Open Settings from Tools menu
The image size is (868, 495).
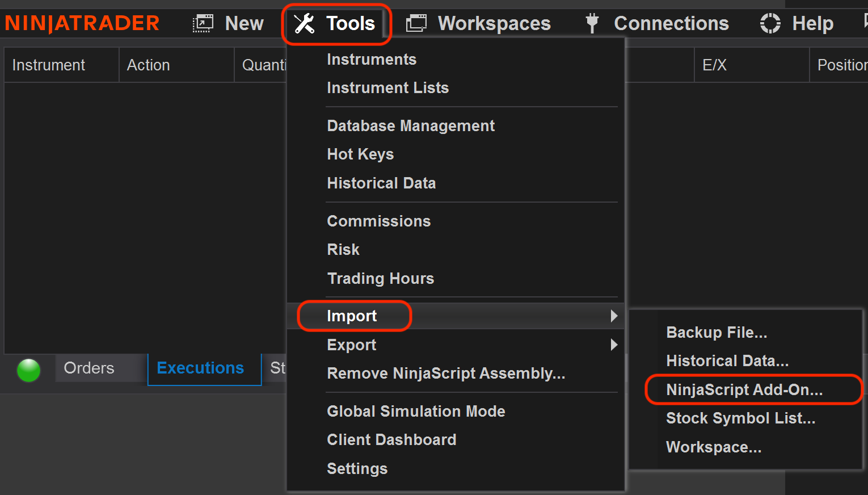point(357,468)
